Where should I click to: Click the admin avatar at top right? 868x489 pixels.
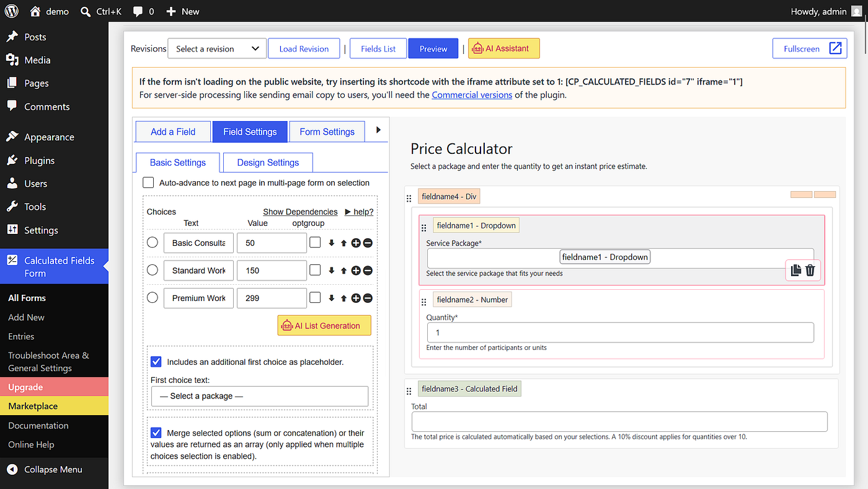point(856,11)
